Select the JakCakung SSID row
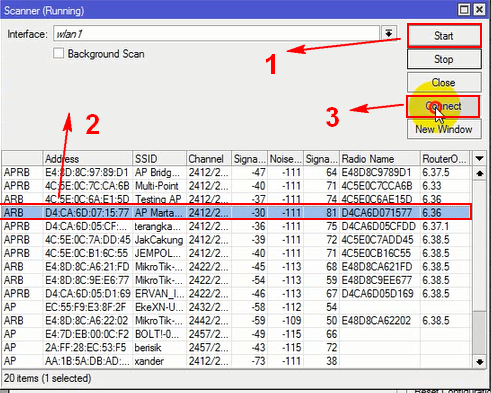 pyautogui.click(x=236, y=240)
